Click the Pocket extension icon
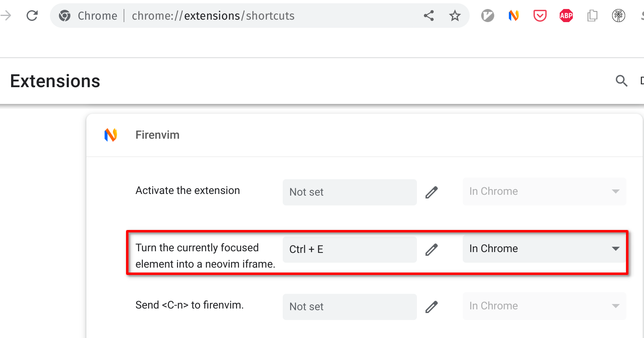644x338 pixels. tap(539, 15)
